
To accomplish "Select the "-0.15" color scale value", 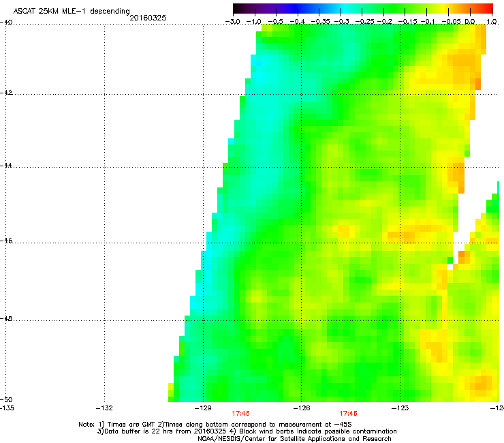I will point(407,22).
